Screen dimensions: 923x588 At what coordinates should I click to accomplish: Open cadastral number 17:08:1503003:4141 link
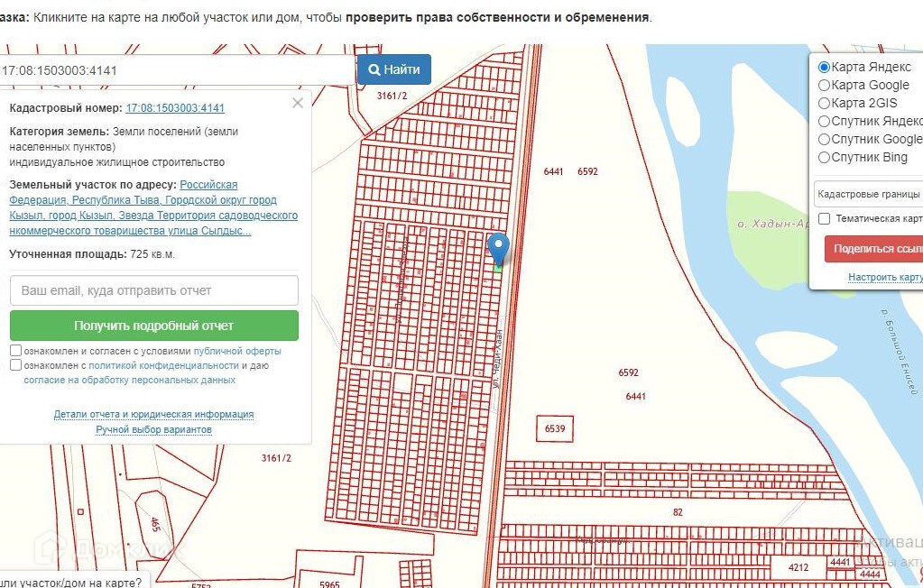click(175, 108)
